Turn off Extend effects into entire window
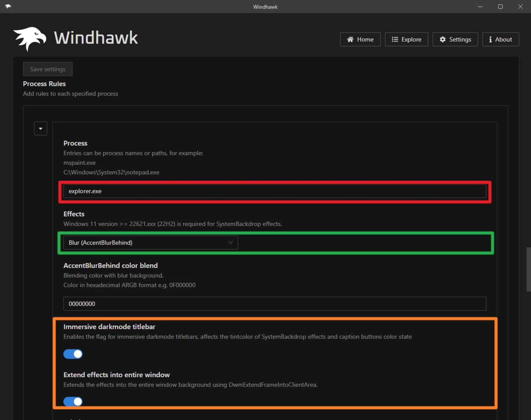Screen dimensions: 531x420 [73, 401]
